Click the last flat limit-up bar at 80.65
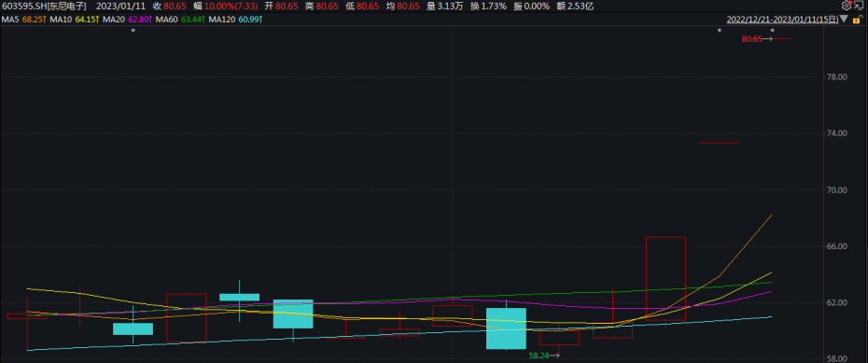 (x=783, y=39)
